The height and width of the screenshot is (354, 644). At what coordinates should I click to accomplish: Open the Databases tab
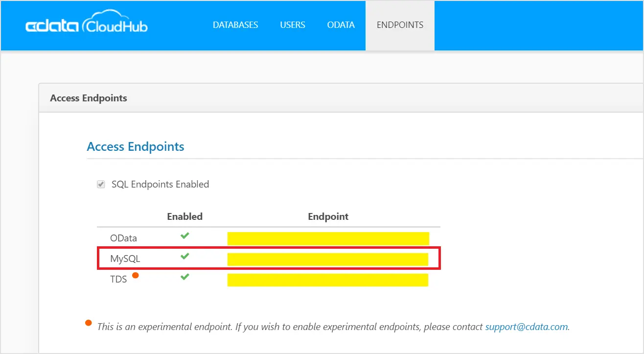[235, 25]
